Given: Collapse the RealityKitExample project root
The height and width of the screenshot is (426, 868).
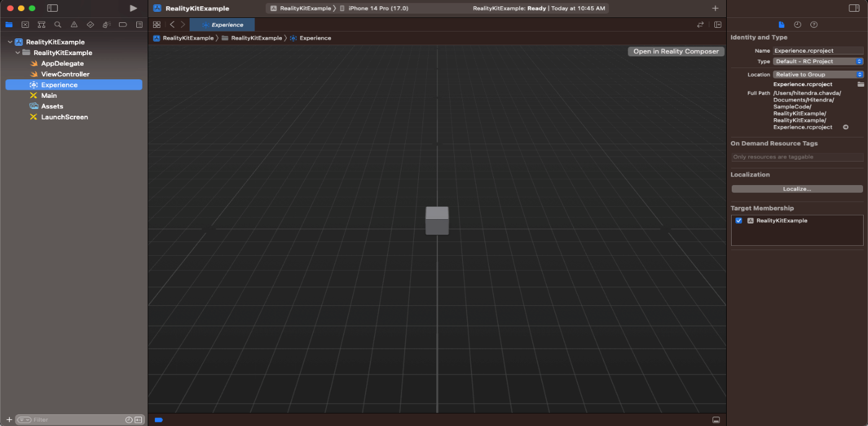Looking at the screenshot, I should pos(10,42).
